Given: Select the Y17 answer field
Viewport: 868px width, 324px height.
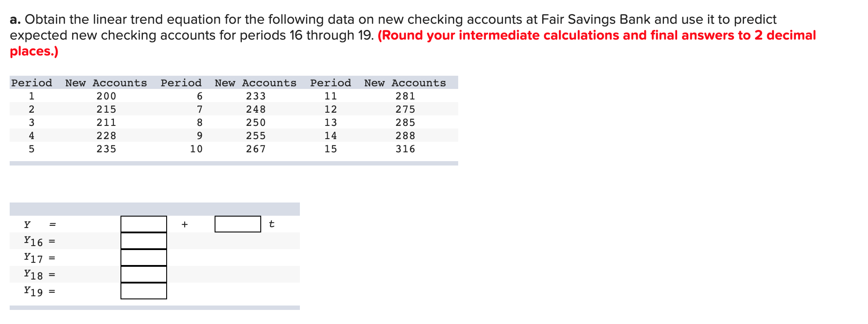Looking at the screenshot, I should pos(144,258).
